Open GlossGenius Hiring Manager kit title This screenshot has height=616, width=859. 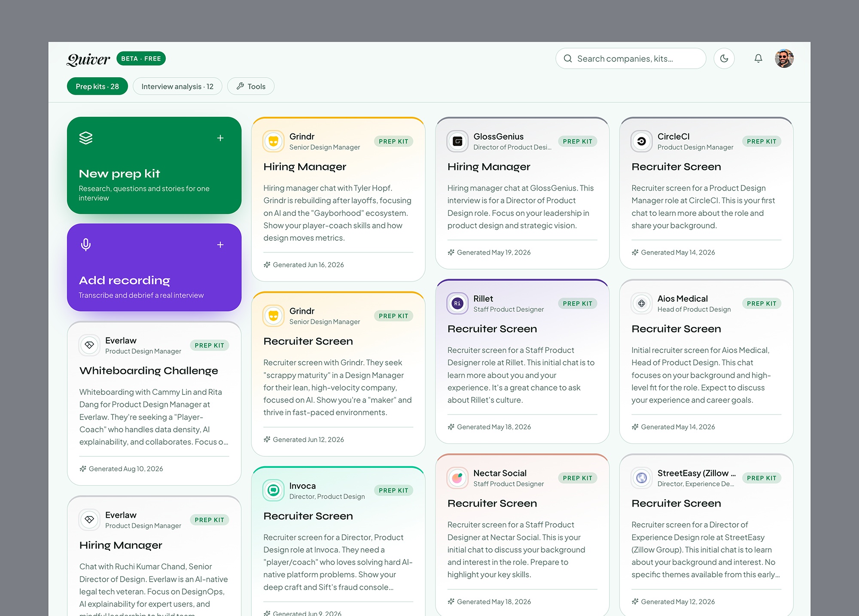point(489,167)
